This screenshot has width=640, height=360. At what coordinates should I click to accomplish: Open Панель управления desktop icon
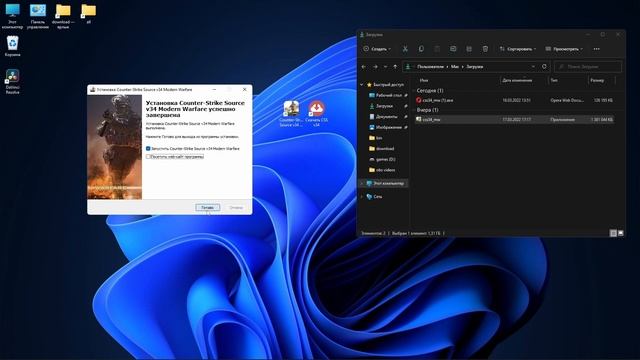click(38, 16)
